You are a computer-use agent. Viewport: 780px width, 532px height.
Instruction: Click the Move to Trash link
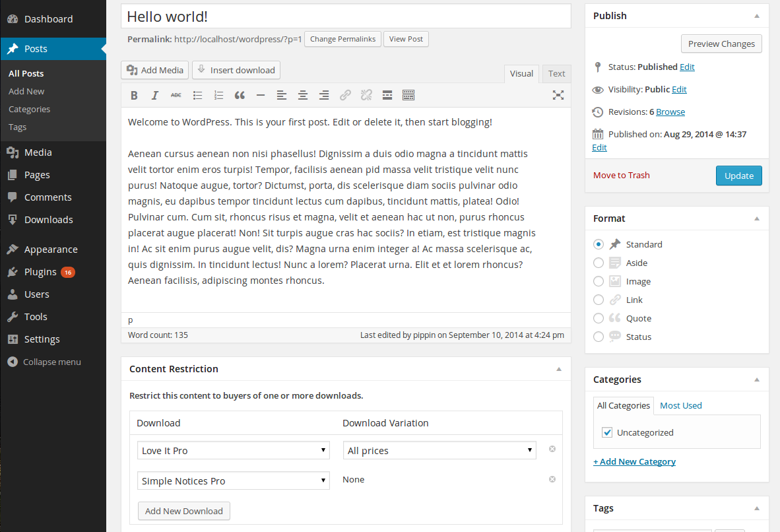(621, 175)
